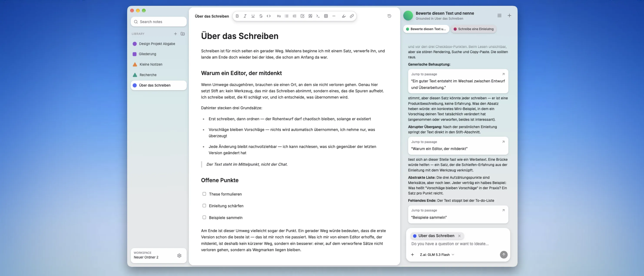Open the chat list menu icon
The width and height of the screenshot is (644, 276).
click(499, 15)
